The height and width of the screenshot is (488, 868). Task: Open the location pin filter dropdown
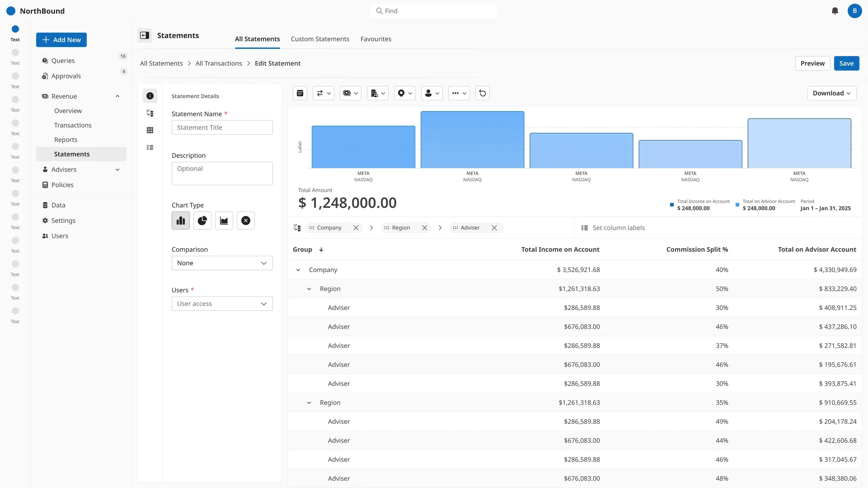point(404,93)
